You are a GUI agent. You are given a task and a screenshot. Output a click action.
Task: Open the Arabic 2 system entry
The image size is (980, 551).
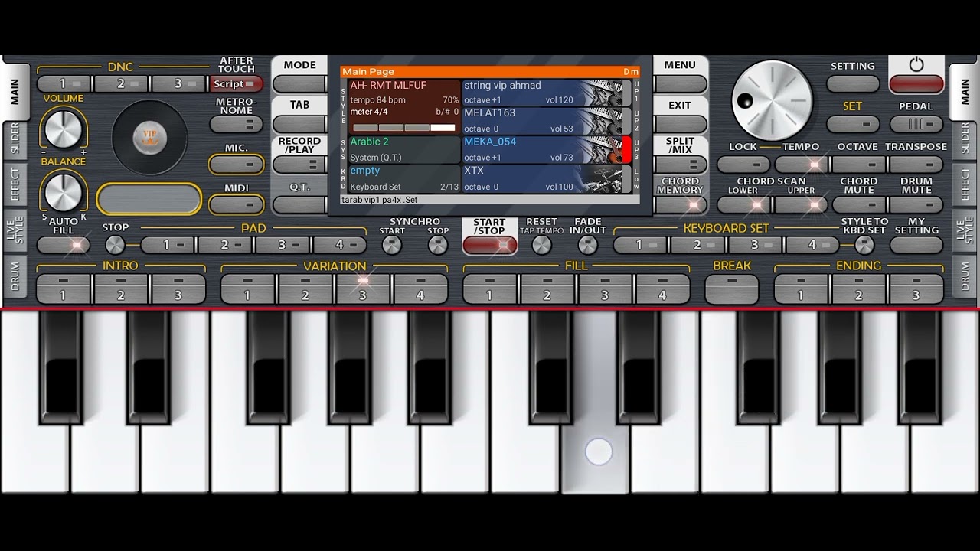pos(404,150)
